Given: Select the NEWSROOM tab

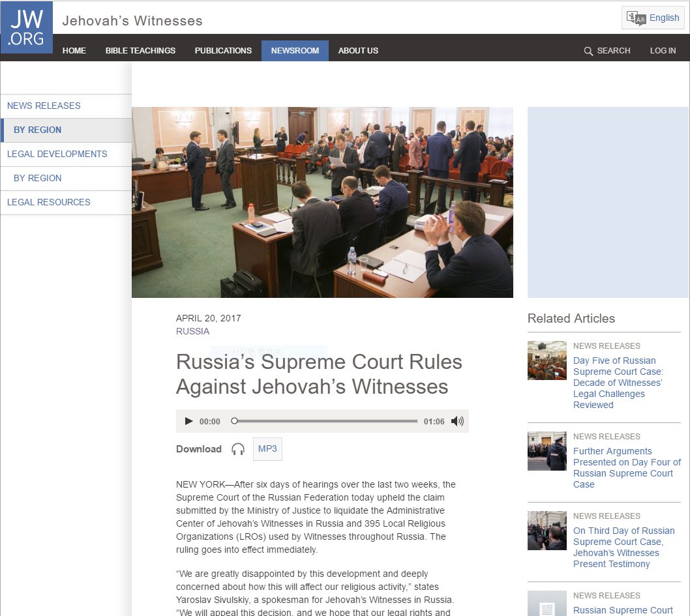Looking at the screenshot, I should point(295,51).
